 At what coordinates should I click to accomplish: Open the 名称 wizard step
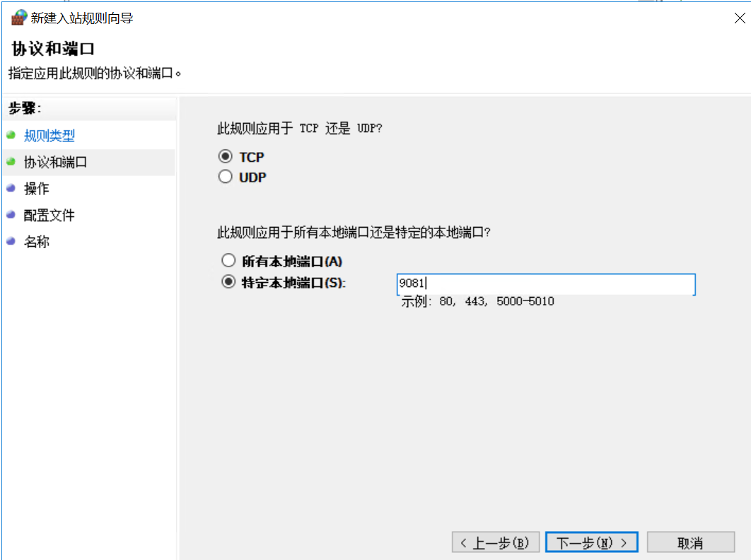(x=36, y=241)
